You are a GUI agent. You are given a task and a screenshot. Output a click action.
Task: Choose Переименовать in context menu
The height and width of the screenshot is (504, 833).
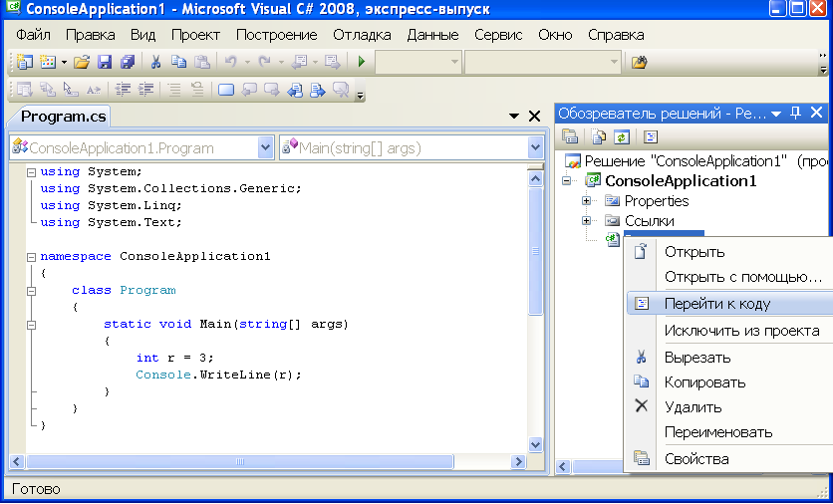[730, 432]
